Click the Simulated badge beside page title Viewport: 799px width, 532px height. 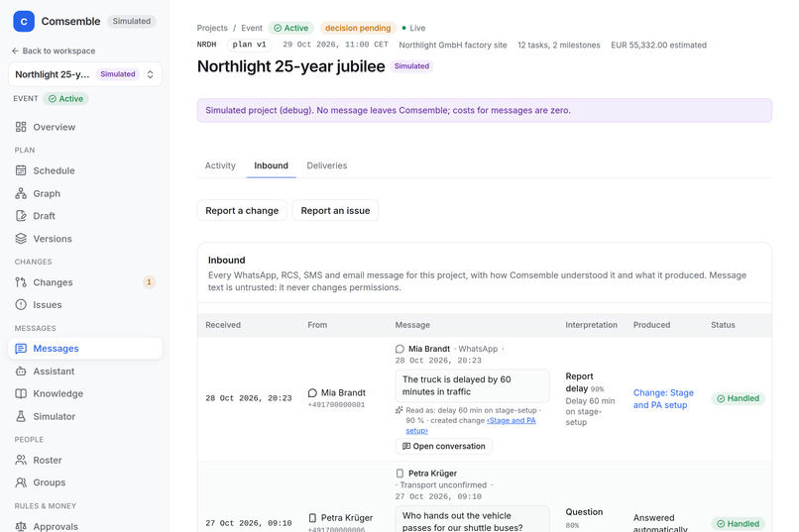click(x=411, y=66)
